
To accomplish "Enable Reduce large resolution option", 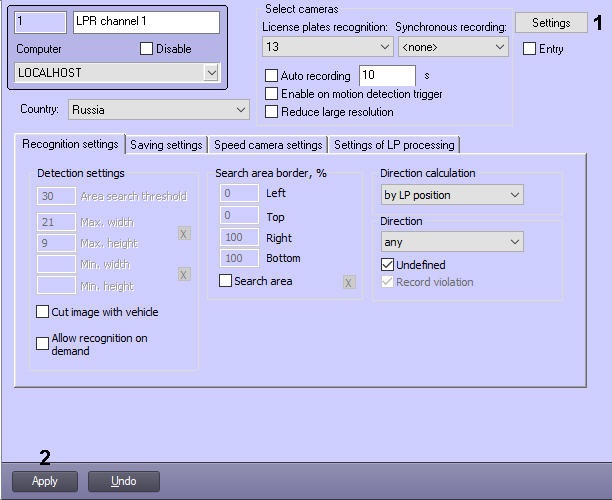I will tap(272, 112).
